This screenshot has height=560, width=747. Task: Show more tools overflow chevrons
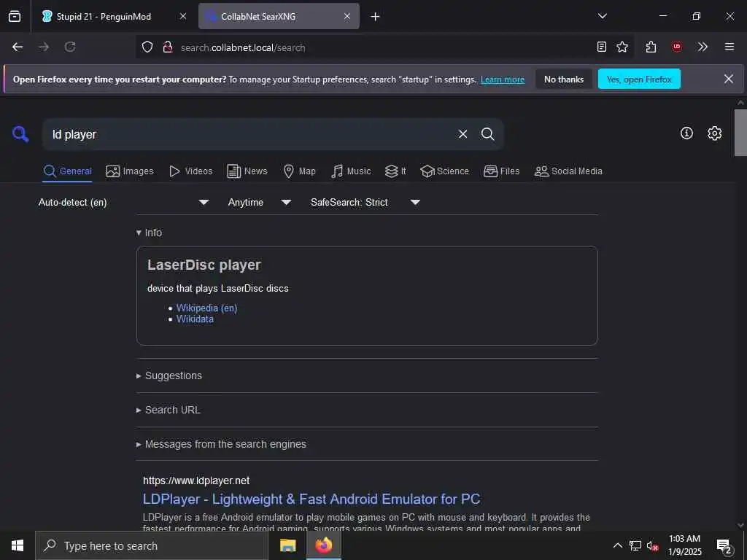tap(703, 47)
